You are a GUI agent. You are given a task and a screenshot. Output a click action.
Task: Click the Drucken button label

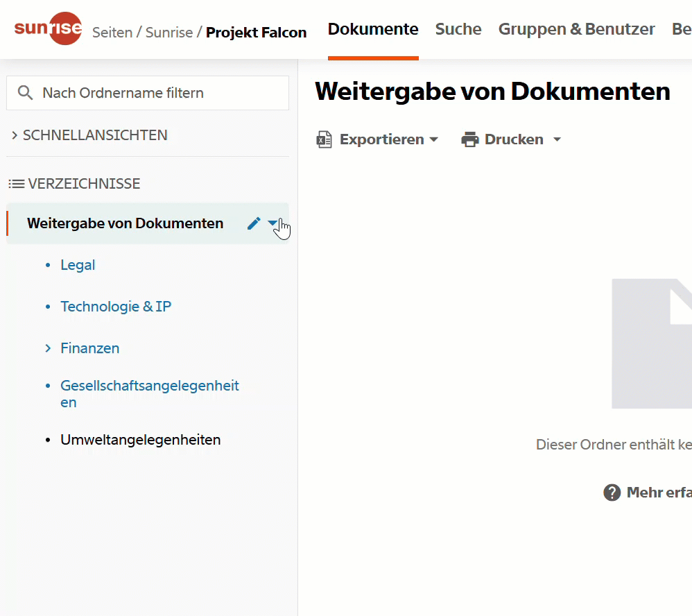(514, 139)
